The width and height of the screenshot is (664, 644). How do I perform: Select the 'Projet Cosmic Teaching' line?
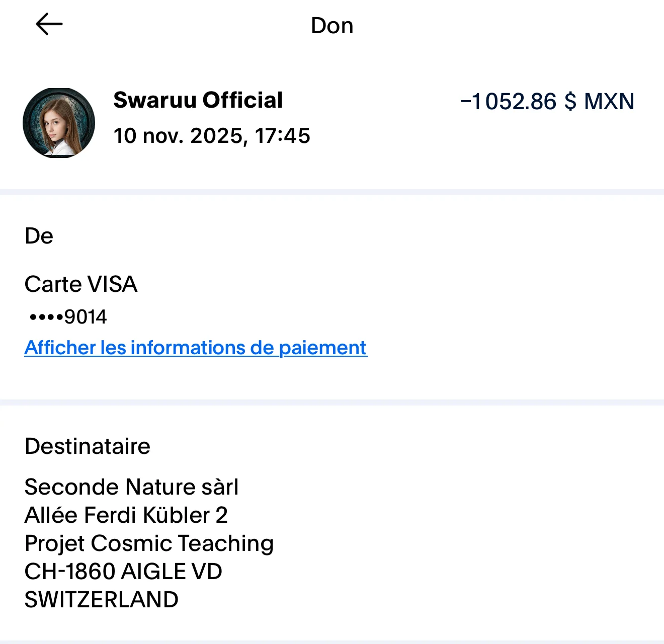(149, 543)
